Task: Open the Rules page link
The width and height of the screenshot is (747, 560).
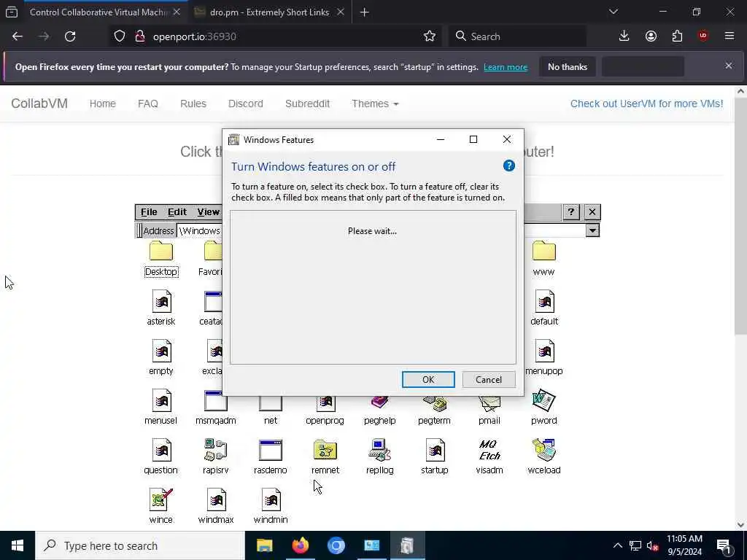Action: click(x=193, y=104)
